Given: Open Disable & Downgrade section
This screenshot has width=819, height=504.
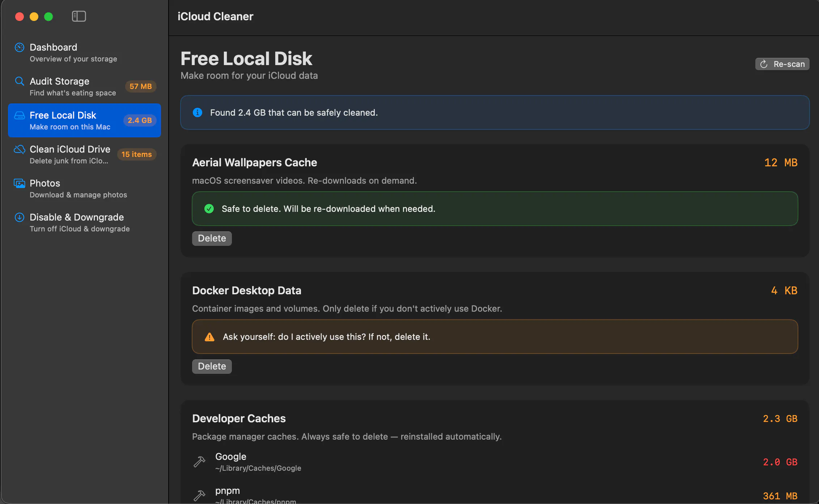Looking at the screenshot, I should click(x=84, y=222).
